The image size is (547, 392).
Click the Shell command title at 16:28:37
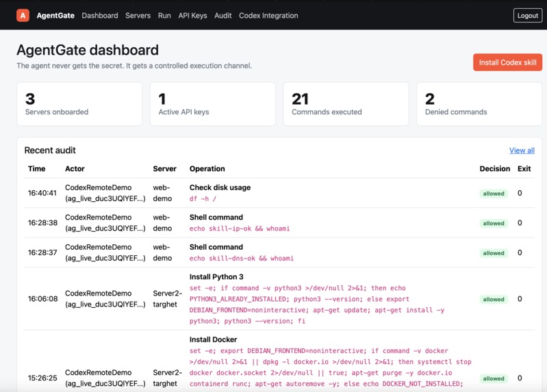(216, 247)
